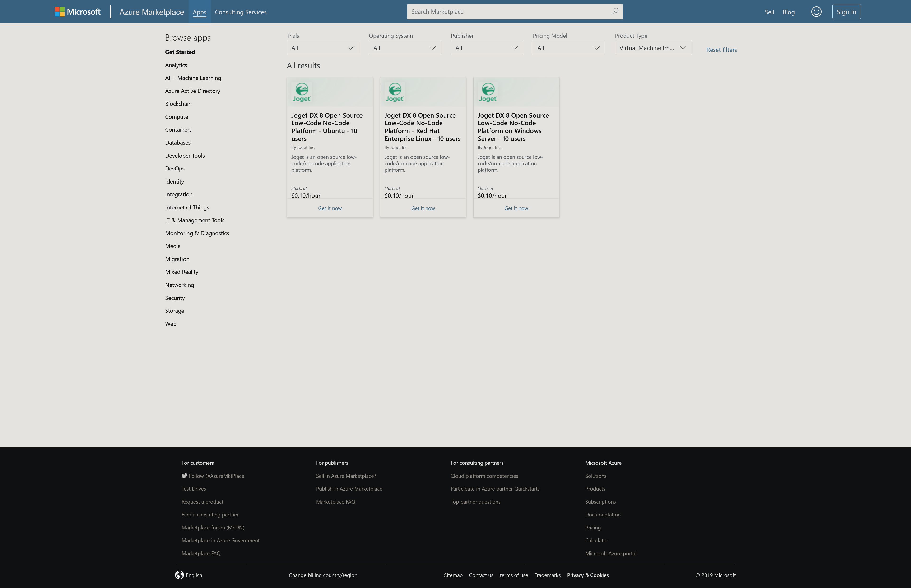The width and height of the screenshot is (911, 588).
Task: Browse the Databases category
Action: point(178,142)
